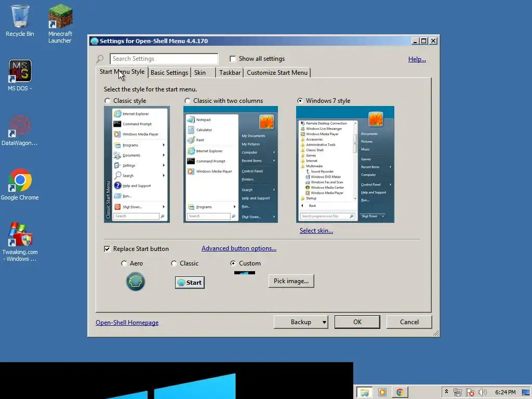Select the Tweaking.com Windows shortcut icon
The image size is (532, 399).
point(20,242)
